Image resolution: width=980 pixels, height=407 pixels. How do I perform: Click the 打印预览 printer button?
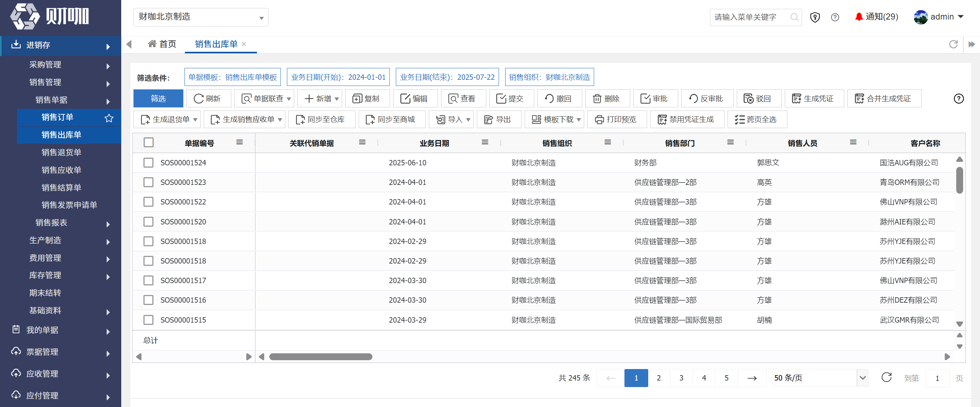pyautogui.click(x=617, y=119)
